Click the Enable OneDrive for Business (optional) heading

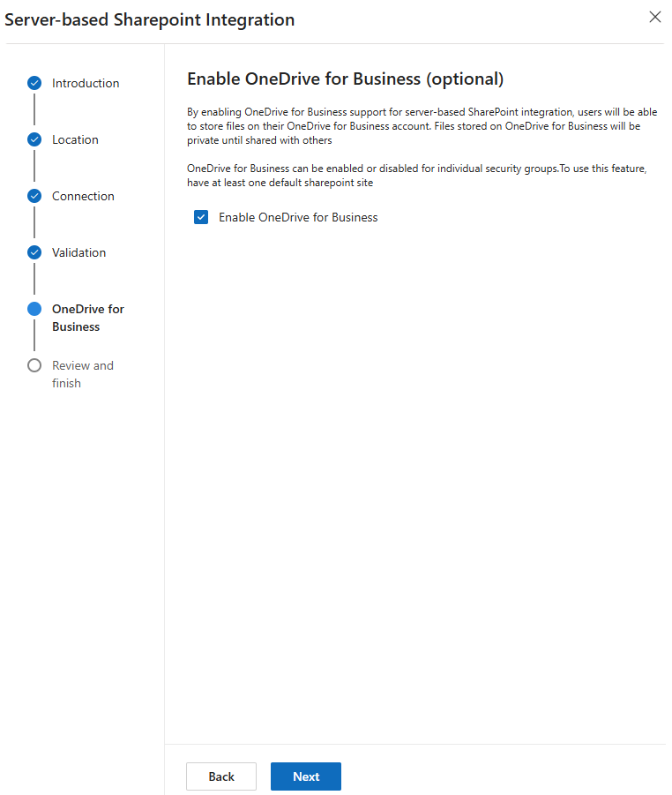(345, 79)
